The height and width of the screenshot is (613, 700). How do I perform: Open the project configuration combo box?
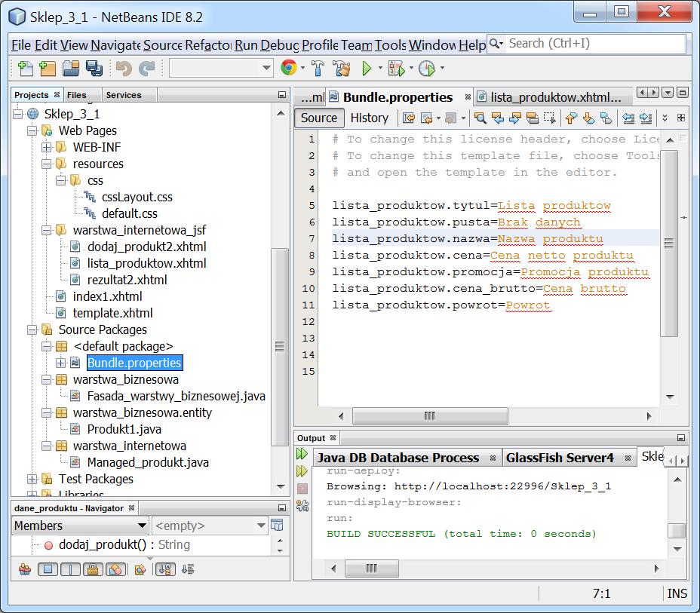pos(222,69)
